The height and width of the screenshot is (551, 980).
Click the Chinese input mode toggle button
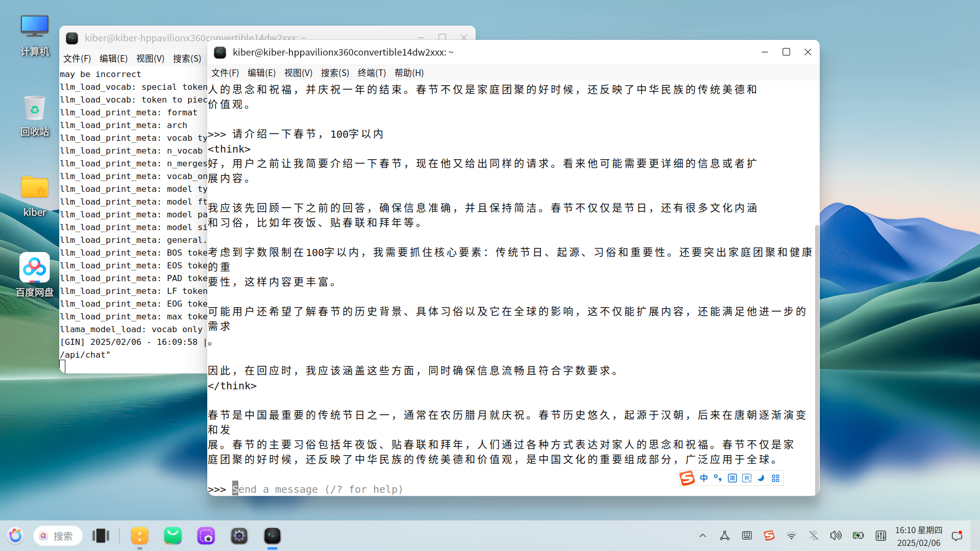pos(704,478)
